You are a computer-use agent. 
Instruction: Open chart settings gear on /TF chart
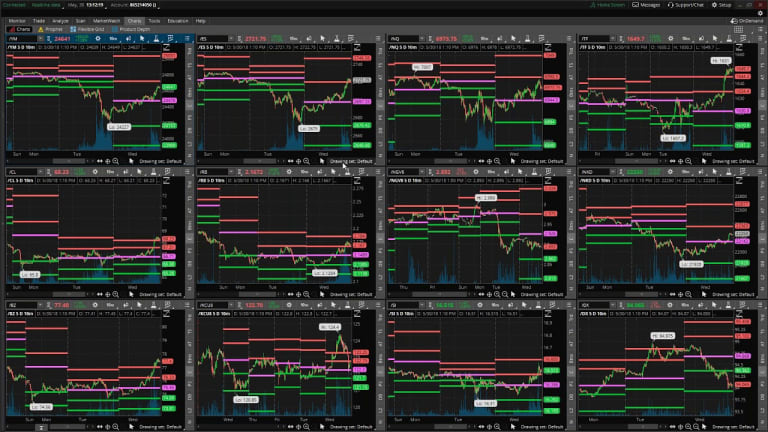tap(671, 38)
